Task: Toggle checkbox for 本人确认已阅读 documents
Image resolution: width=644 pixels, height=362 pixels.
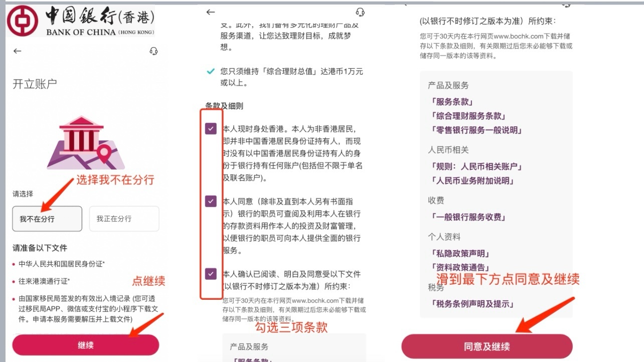Action: click(211, 274)
